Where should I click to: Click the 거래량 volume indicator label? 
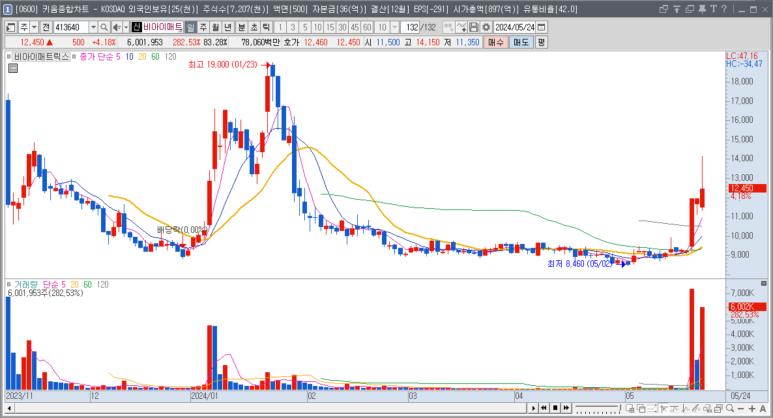(26, 284)
